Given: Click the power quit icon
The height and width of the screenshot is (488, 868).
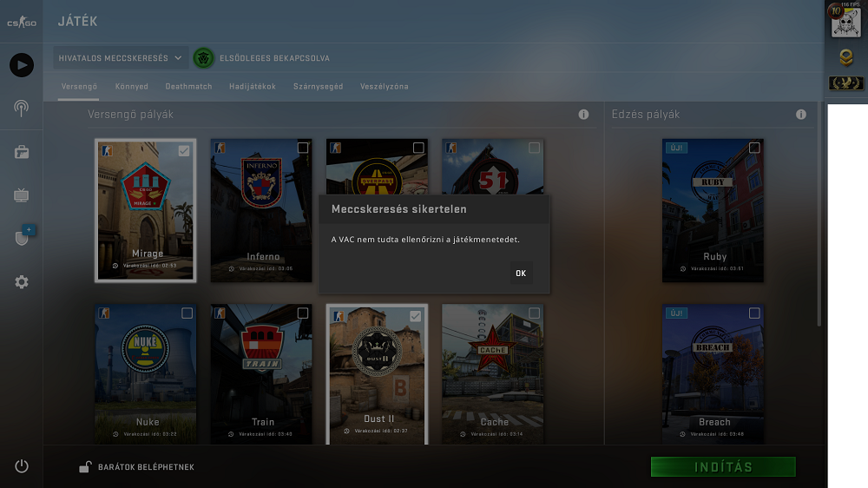Looking at the screenshot, I should pos(22,466).
